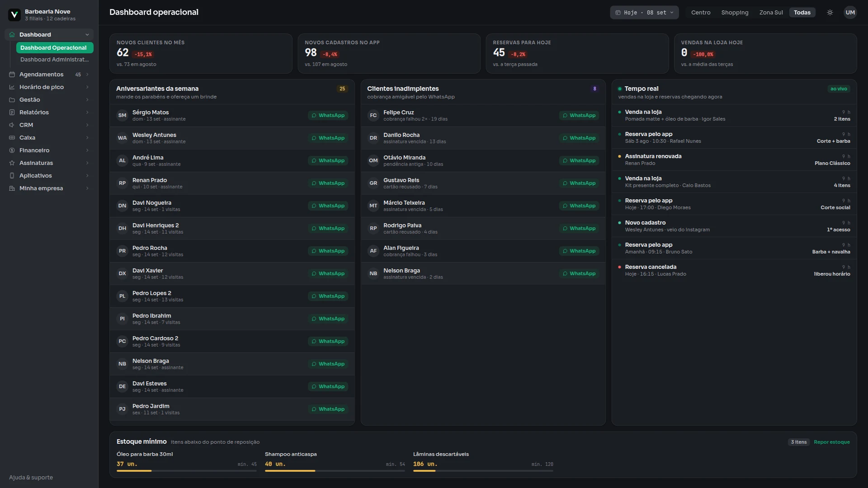Click the Financeiro coin icon
The image size is (868, 488).
click(x=12, y=150)
